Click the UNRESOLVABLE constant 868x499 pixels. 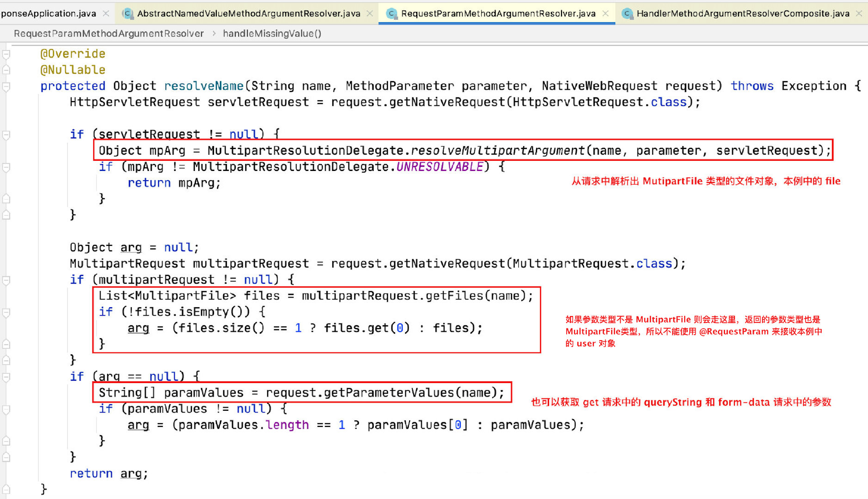point(440,167)
